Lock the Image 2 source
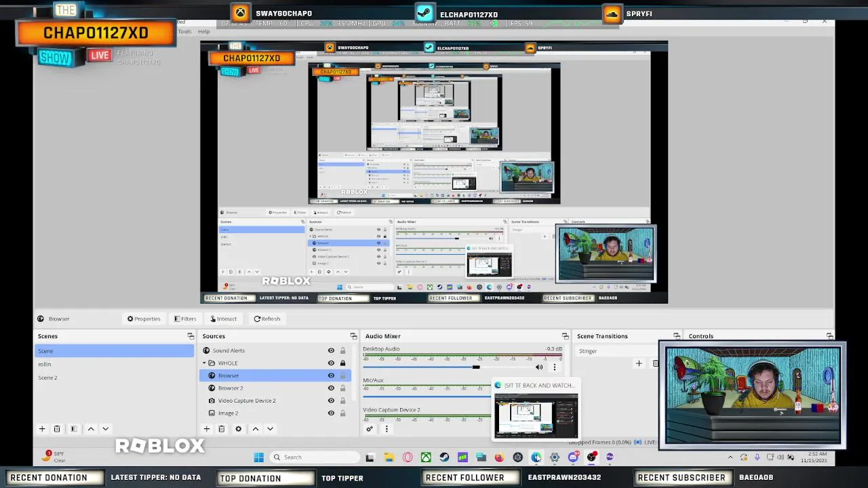Screen dimensions: 868x488 (342, 413)
